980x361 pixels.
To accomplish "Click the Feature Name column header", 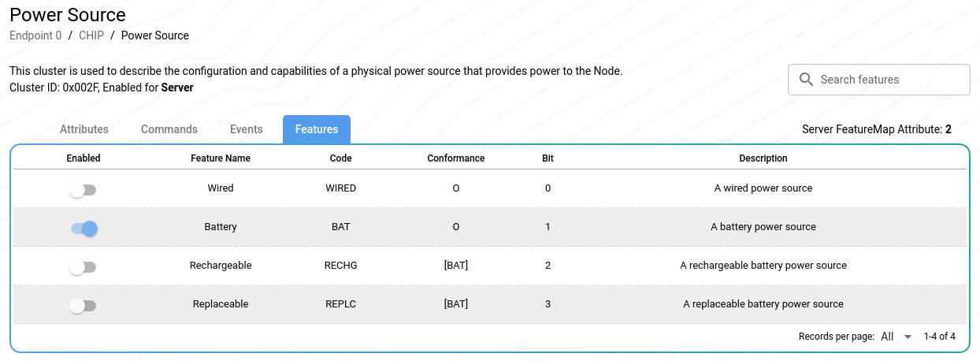I will pyautogui.click(x=221, y=158).
